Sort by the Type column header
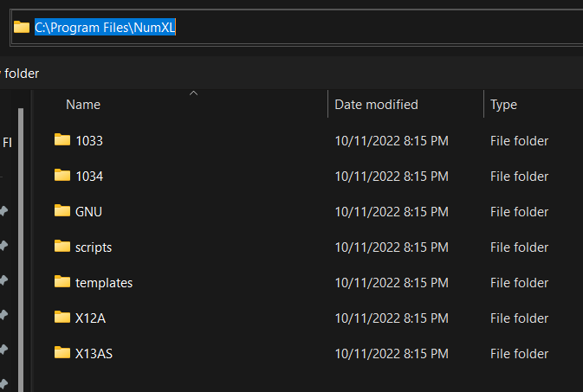 click(503, 105)
